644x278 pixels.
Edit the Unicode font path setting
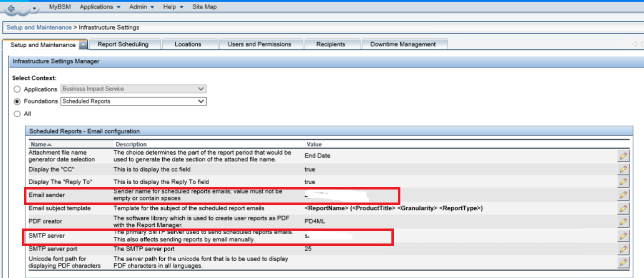pos(623,261)
